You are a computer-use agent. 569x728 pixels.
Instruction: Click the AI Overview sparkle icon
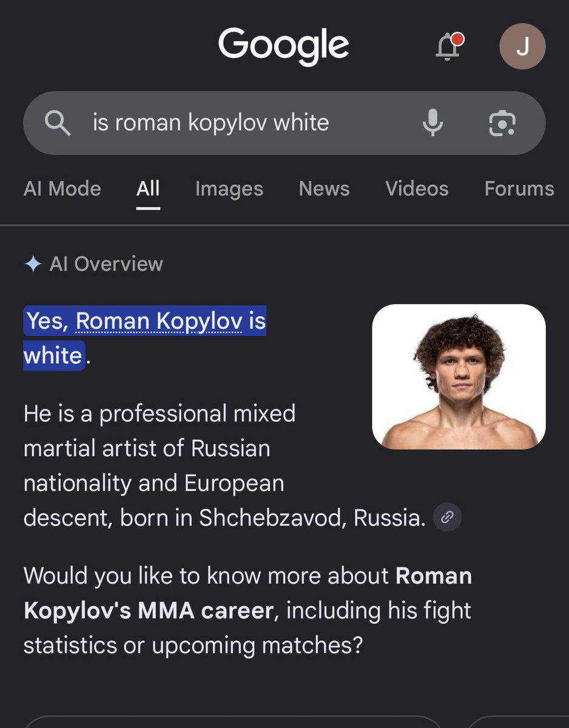click(x=33, y=264)
